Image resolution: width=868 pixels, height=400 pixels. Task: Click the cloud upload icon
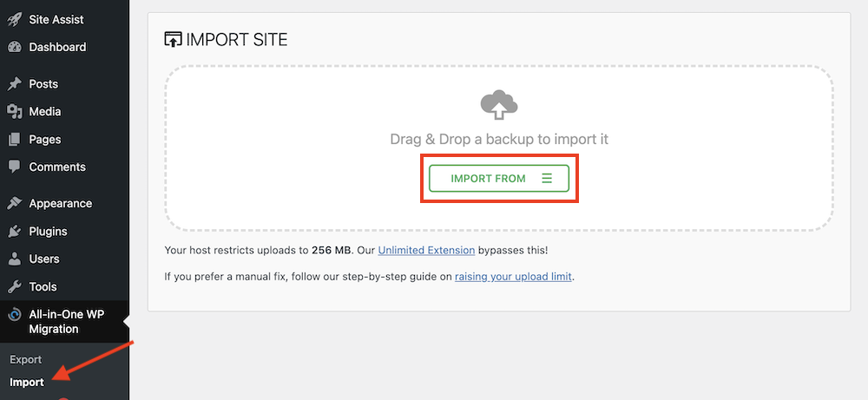tap(499, 105)
